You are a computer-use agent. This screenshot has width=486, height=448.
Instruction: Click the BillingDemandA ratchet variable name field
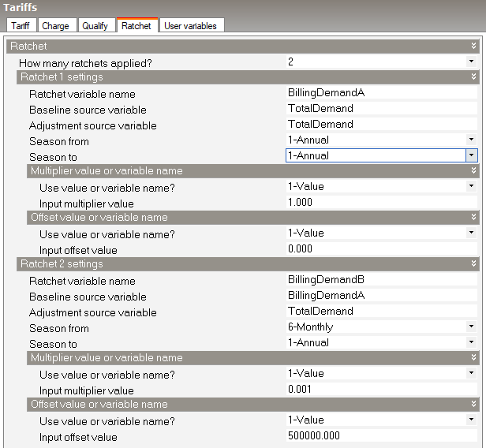(x=379, y=92)
